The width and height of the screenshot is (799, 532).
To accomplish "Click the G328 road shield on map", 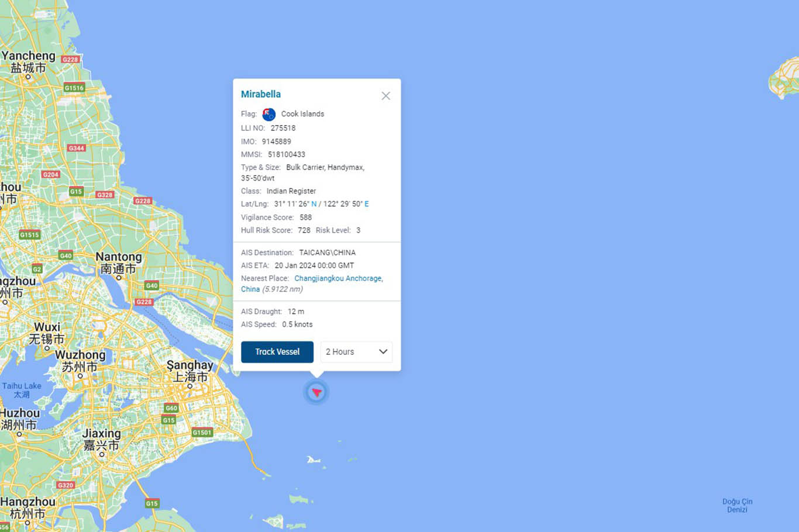I will point(105,195).
